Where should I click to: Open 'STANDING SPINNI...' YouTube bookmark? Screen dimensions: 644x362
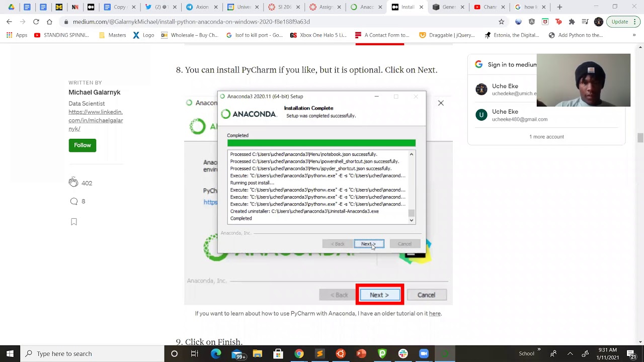click(61, 35)
